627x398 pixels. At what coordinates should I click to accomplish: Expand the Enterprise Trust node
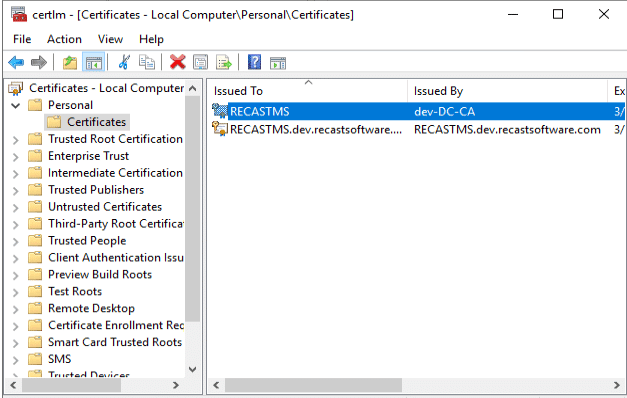point(16,156)
